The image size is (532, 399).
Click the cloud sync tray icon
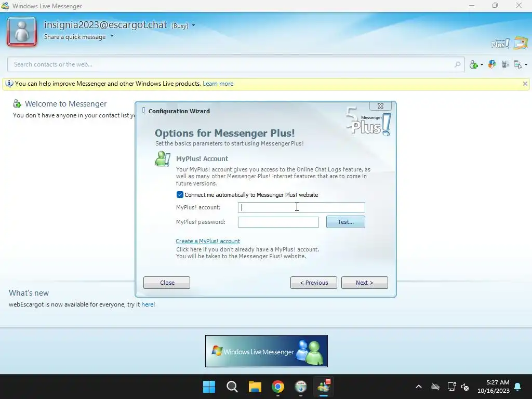pos(435,387)
